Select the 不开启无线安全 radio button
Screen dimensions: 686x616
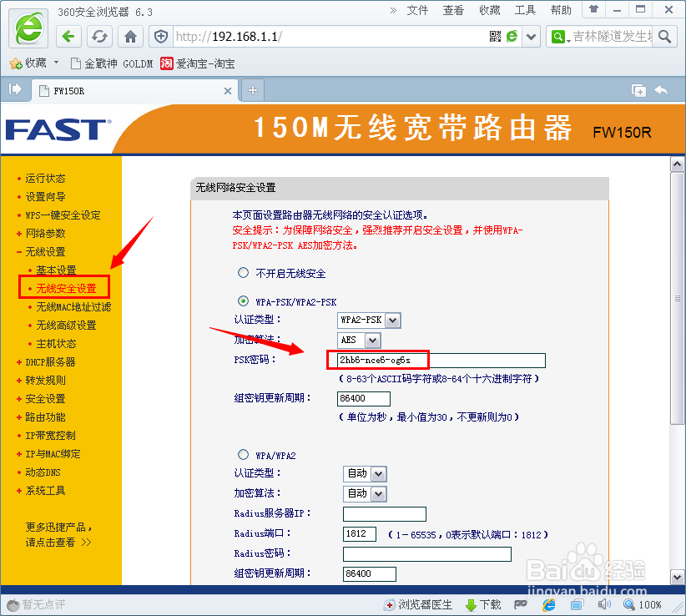pos(242,271)
